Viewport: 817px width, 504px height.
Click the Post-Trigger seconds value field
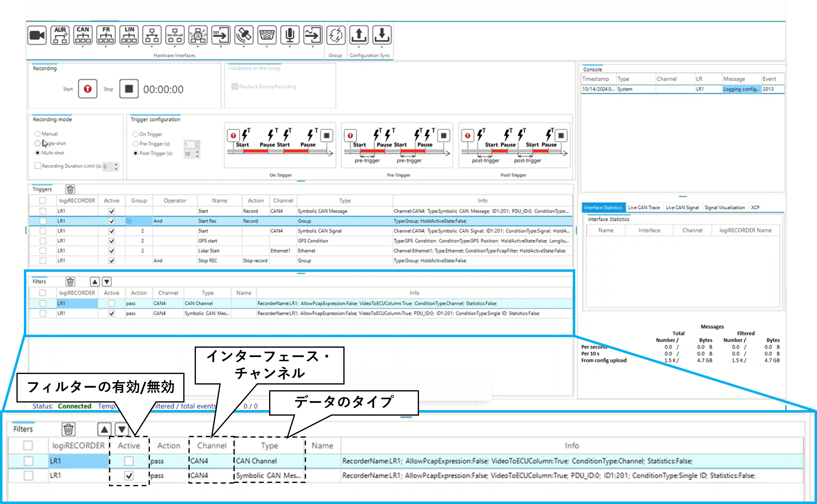(x=189, y=154)
